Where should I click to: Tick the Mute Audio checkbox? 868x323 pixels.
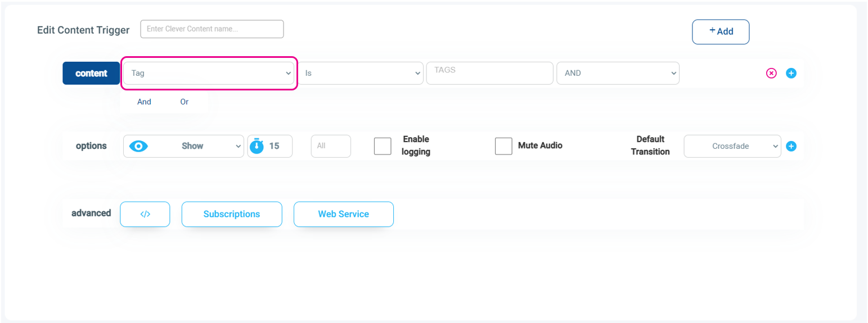(x=503, y=146)
